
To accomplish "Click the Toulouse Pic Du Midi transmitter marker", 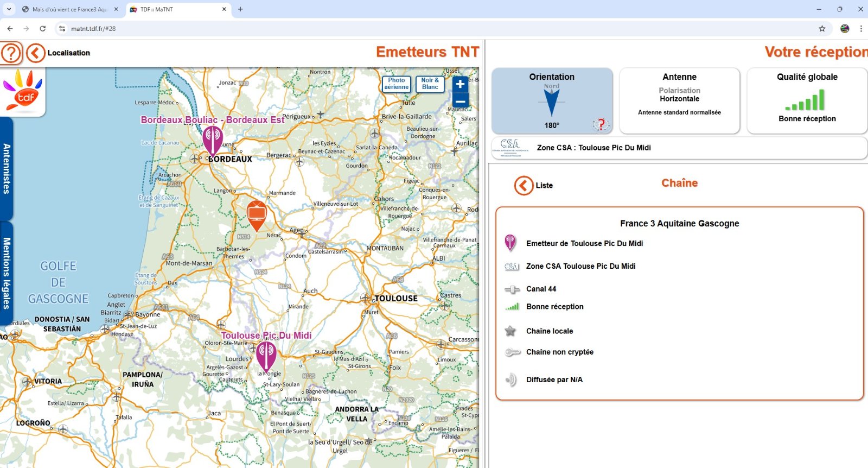I will pyautogui.click(x=266, y=355).
